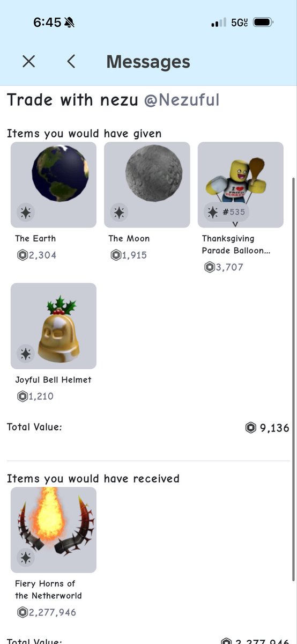297x644 pixels.
Task: Tap Robux icon beside 9,136 total value
Action: point(250,428)
